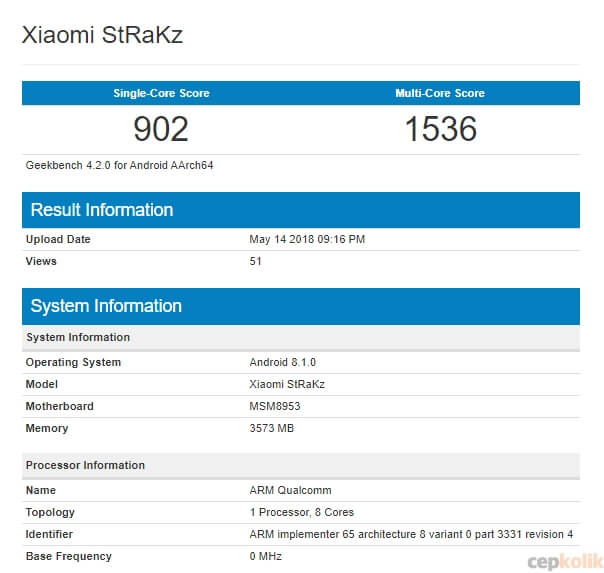Click the "Operating System" label
This screenshot has width=604, height=573.
[x=73, y=362]
